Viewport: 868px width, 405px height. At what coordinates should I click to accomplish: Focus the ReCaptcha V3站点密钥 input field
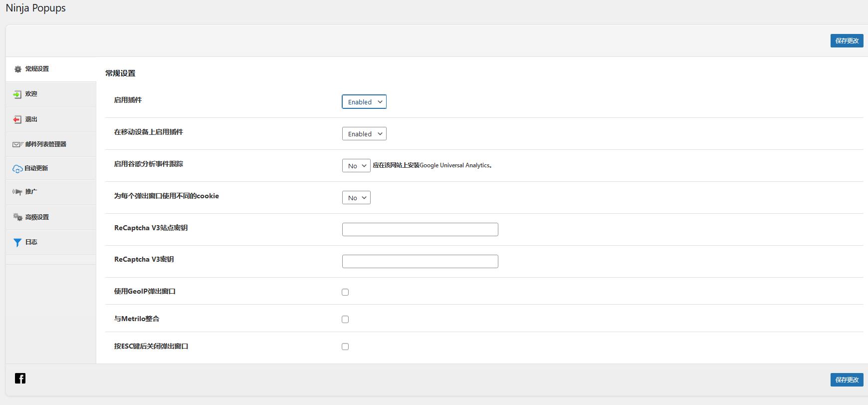pos(420,230)
